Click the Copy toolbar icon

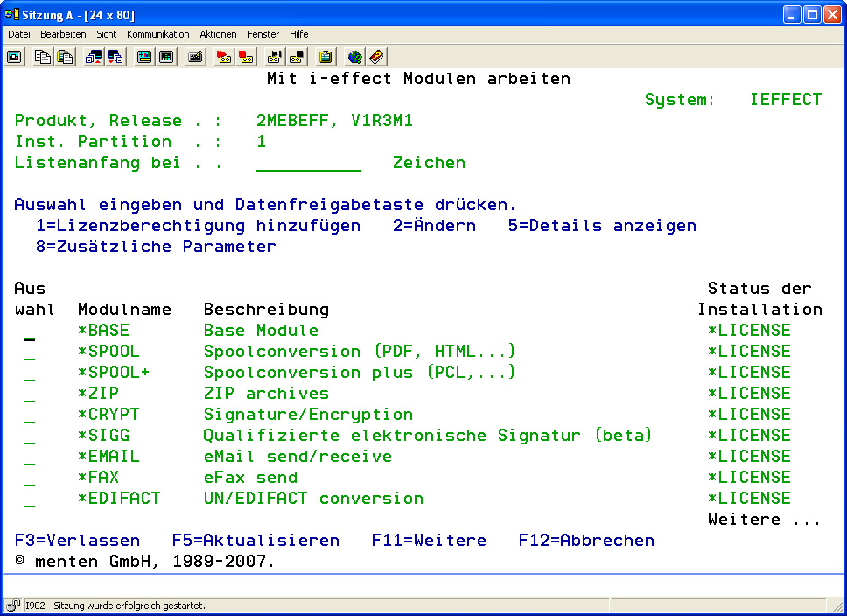(43, 57)
